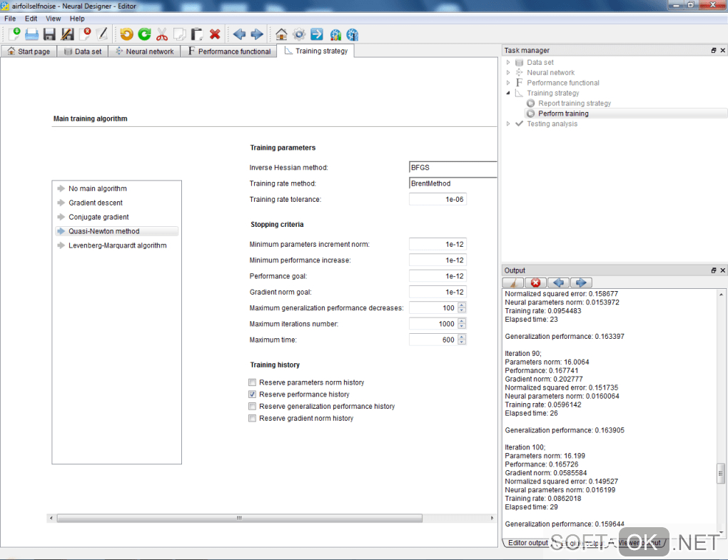Expand the Testing analysis tree node

(508, 123)
